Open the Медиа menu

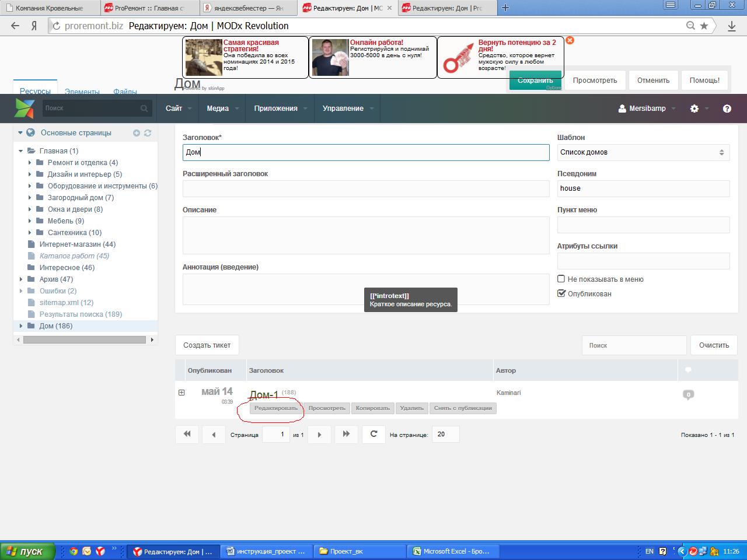222,108
